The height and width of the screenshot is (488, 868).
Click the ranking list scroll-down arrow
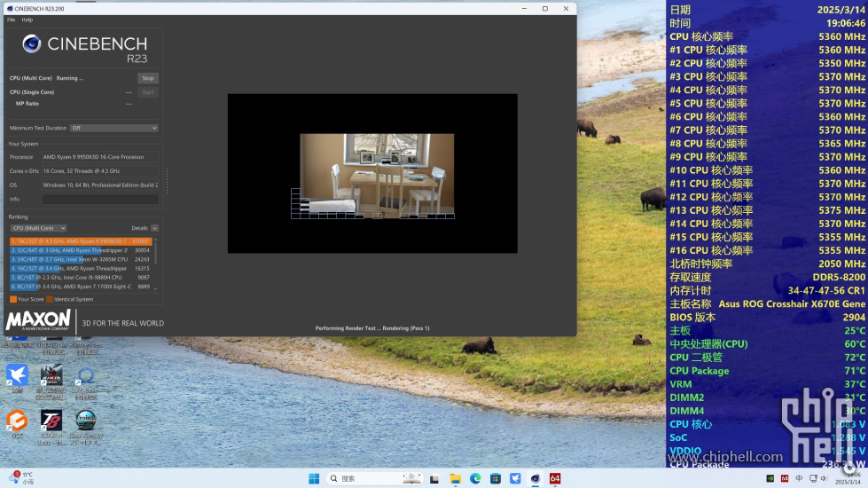[x=155, y=288]
